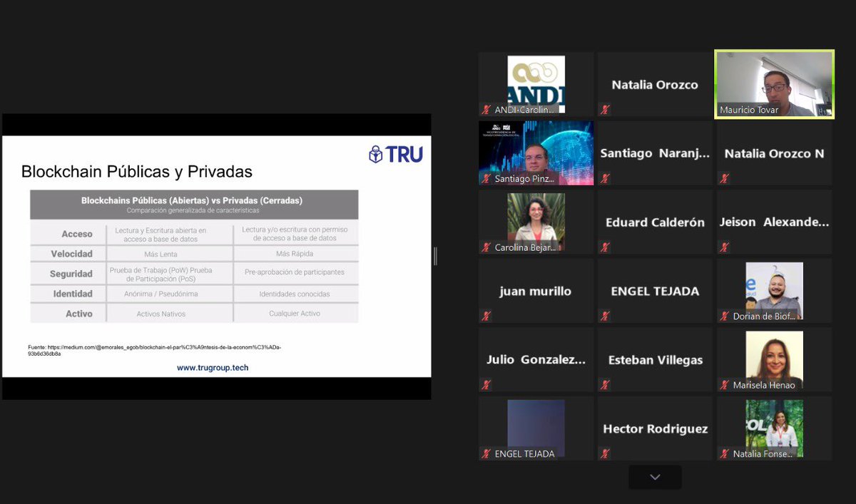Click the 'Seguridad' row header
The height and width of the screenshot is (504, 856).
coord(71,274)
